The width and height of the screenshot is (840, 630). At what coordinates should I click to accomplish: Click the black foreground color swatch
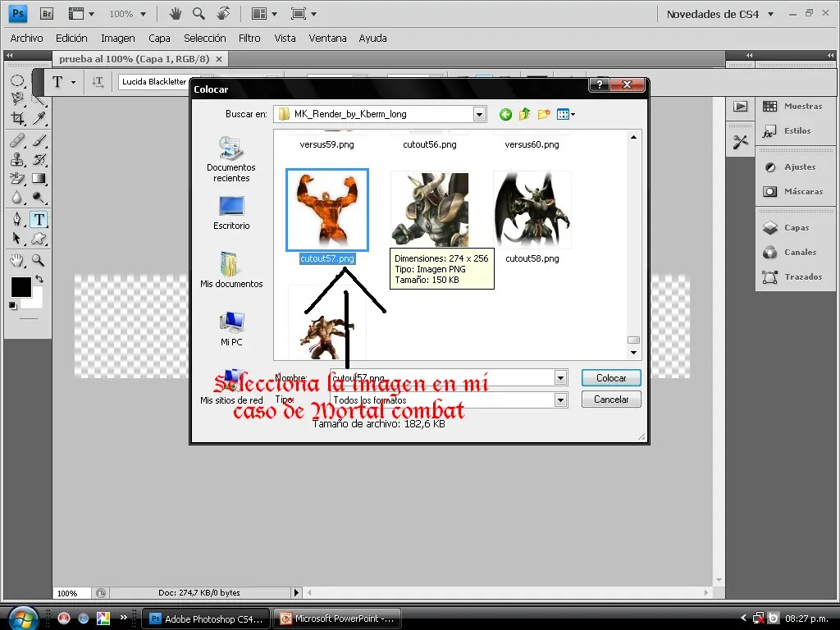(21, 286)
